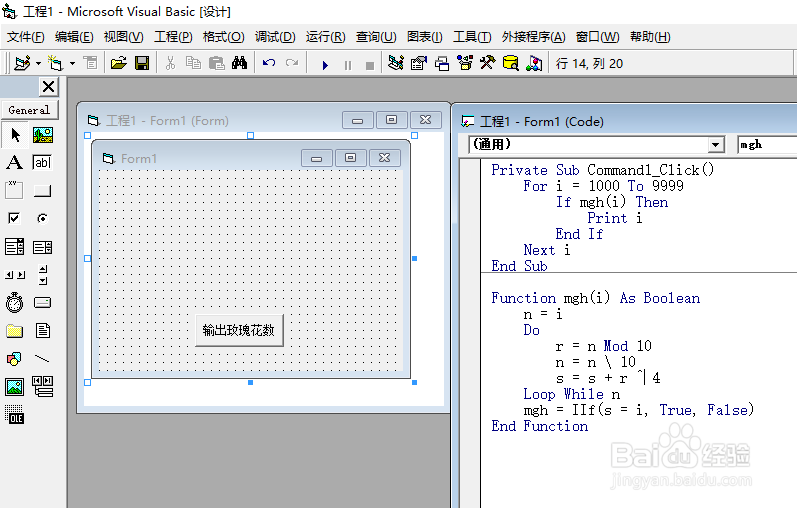Open the 工具(T) menu
The image size is (797, 508).
pos(472,37)
